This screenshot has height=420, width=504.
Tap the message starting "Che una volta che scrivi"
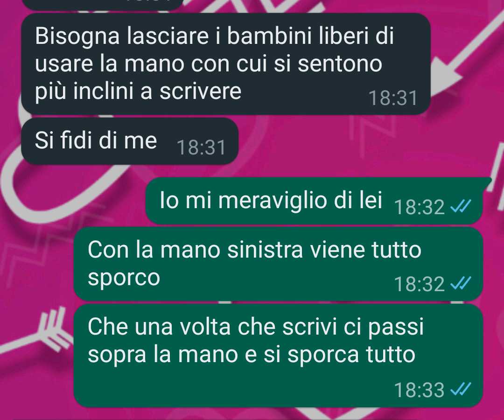click(x=278, y=356)
